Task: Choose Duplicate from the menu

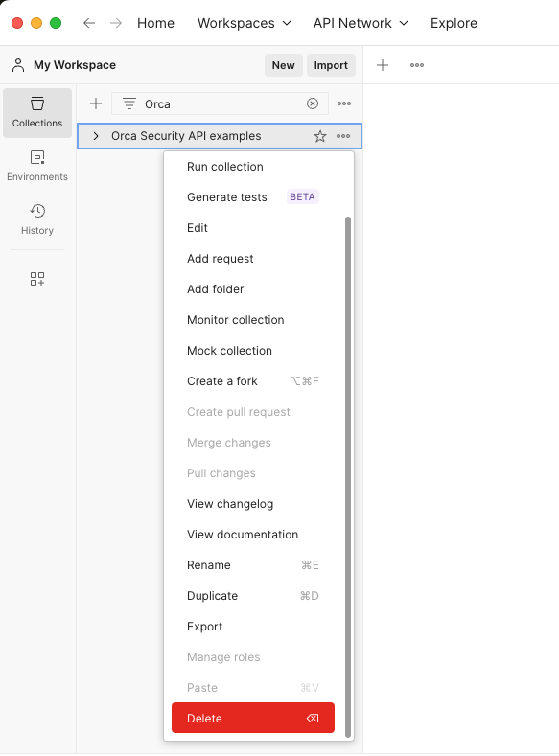Action: click(x=253, y=596)
